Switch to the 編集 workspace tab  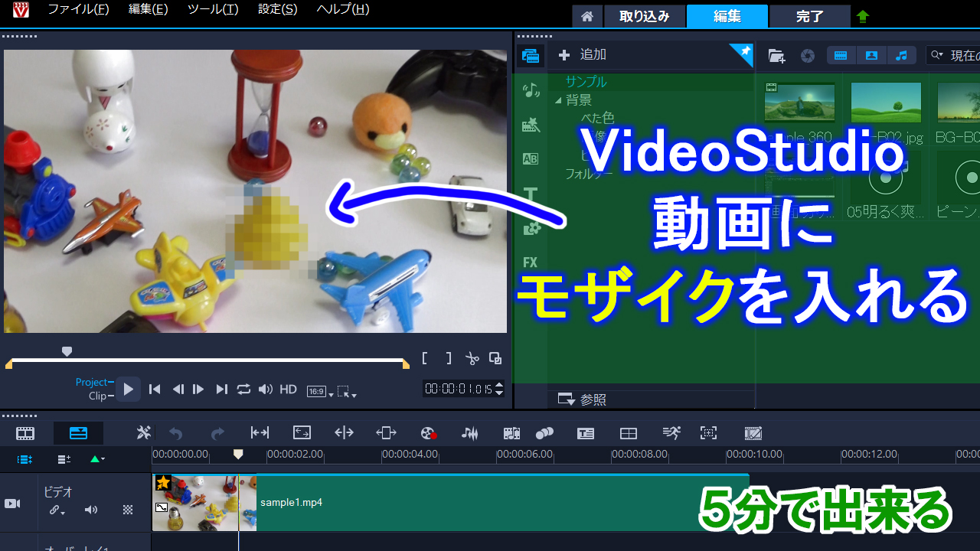coord(727,16)
